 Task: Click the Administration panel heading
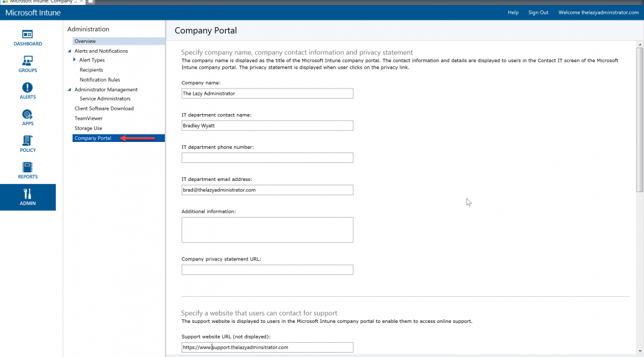pyautogui.click(x=88, y=29)
